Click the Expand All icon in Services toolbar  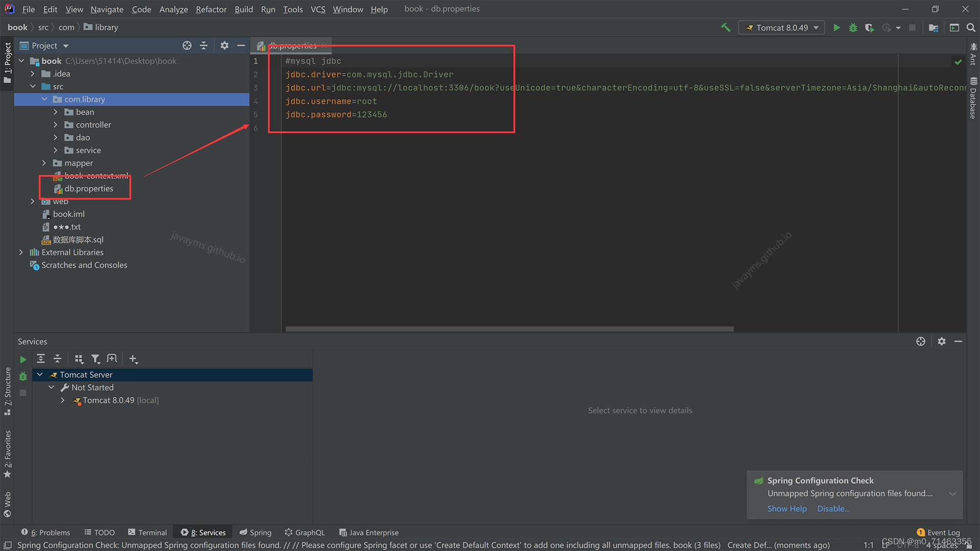pos(41,359)
